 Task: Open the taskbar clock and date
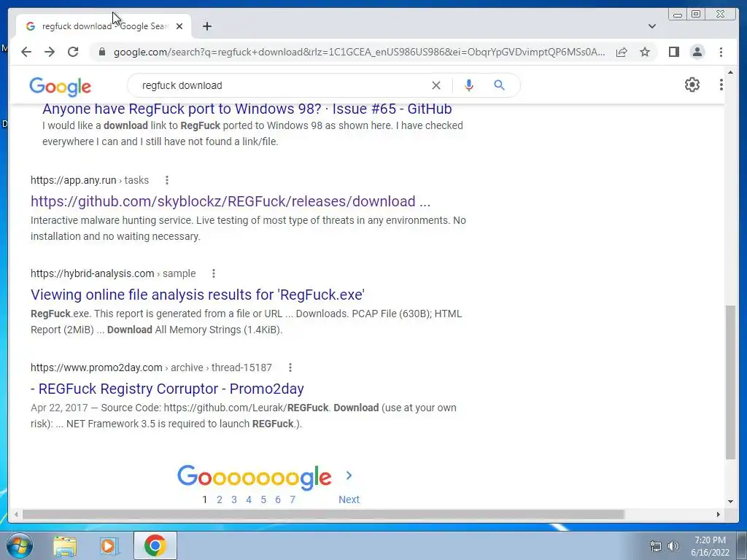coord(710,546)
